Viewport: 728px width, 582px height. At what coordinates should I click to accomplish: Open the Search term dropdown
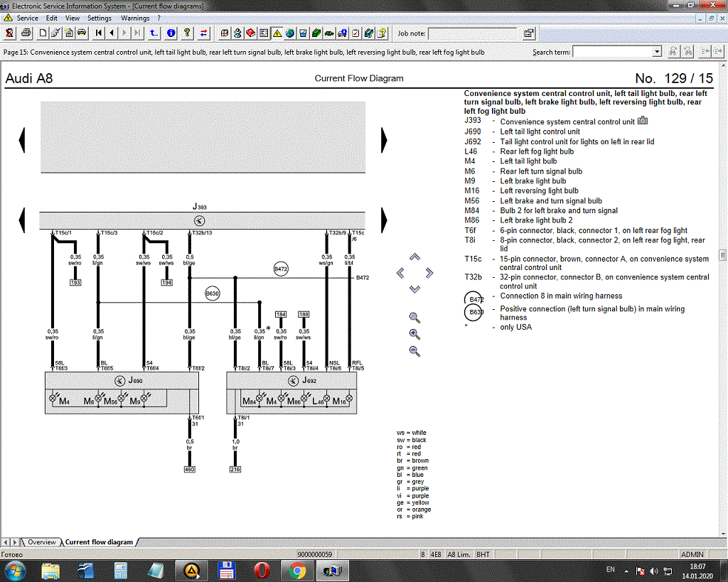pos(658,52)
